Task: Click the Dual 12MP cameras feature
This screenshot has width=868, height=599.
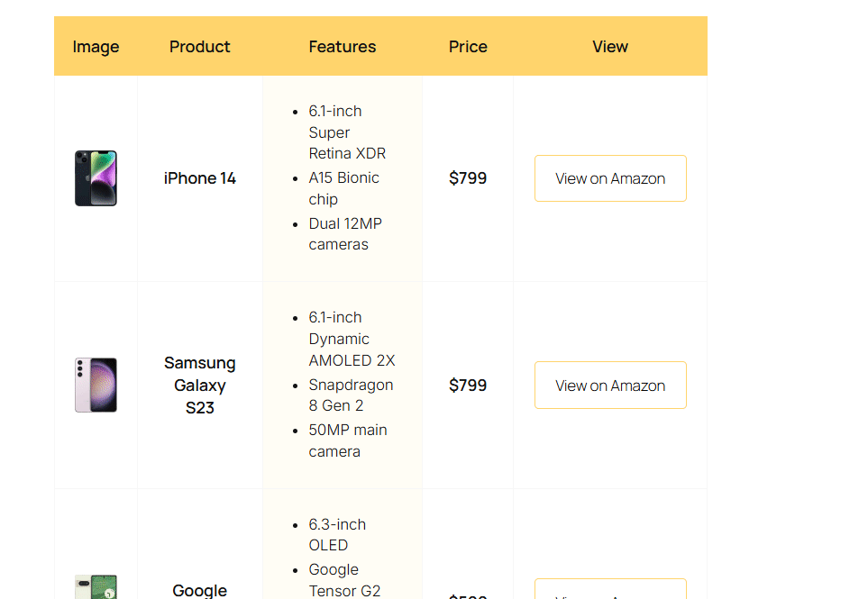Action: (x=345, y=234)
